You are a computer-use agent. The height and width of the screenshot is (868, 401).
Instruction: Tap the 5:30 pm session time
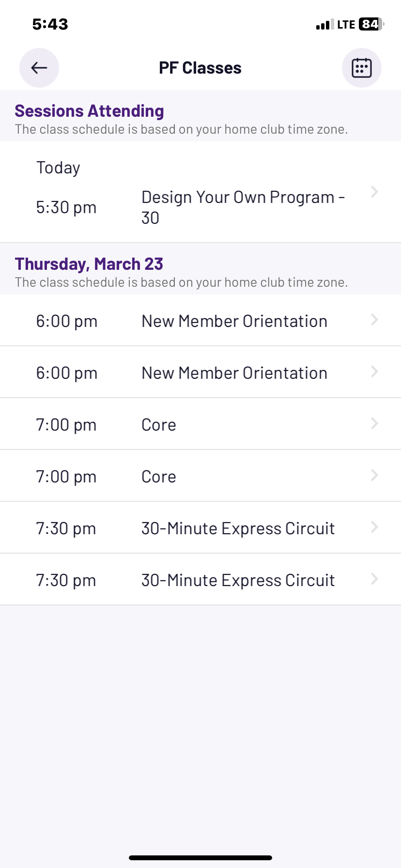point(66,207)
